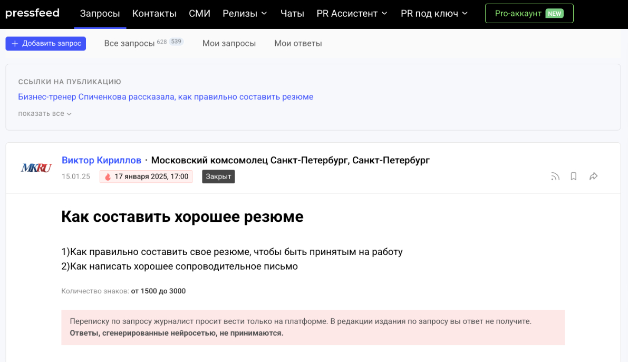Open the Чаты section
628x364 pixels.
click(x=292, y=14)
